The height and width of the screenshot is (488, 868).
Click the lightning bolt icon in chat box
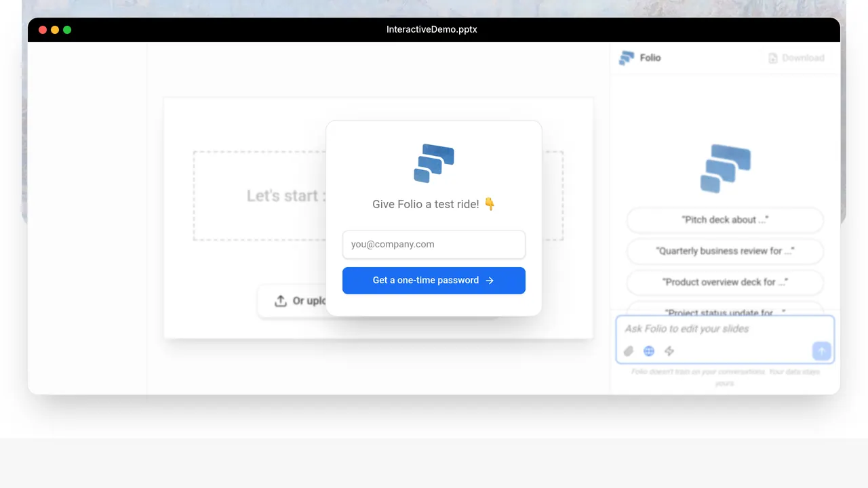click(669, 351)
